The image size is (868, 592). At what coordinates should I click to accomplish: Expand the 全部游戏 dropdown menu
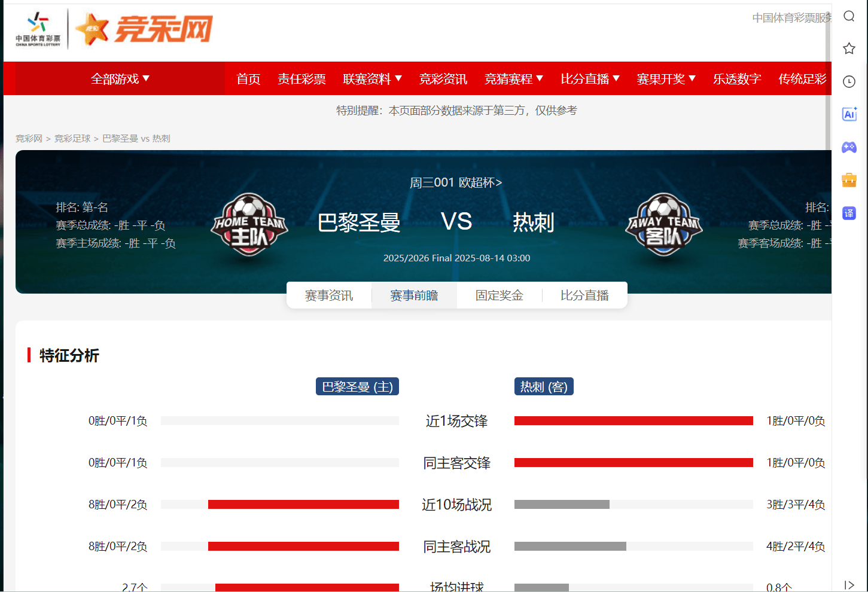[x=120, y=78]
